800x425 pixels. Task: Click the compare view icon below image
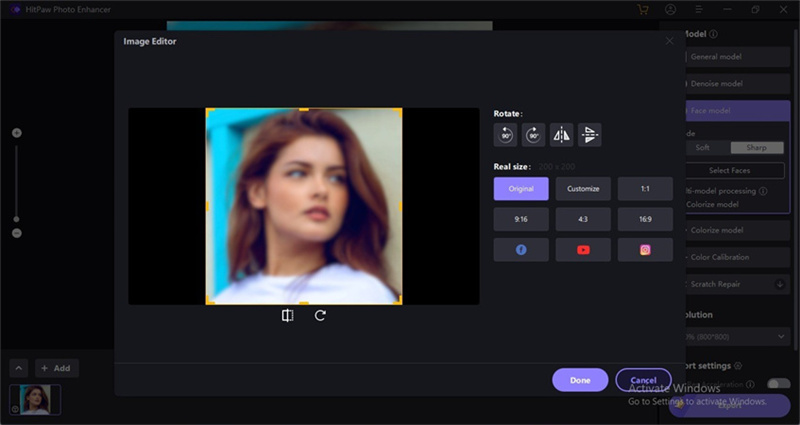287,316
